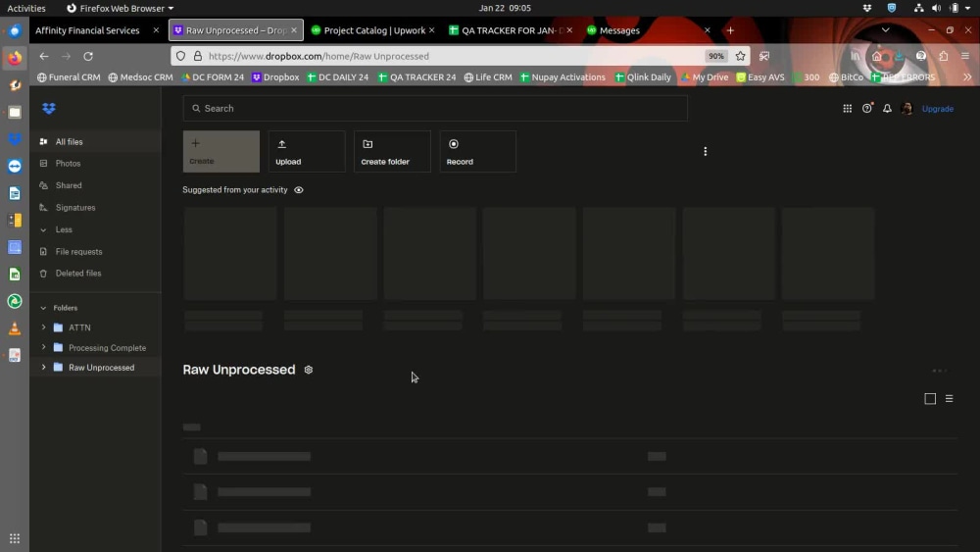980x552 pixels.
Task: Expand the Raw Unprocessed folder
Action: [43, 367]
